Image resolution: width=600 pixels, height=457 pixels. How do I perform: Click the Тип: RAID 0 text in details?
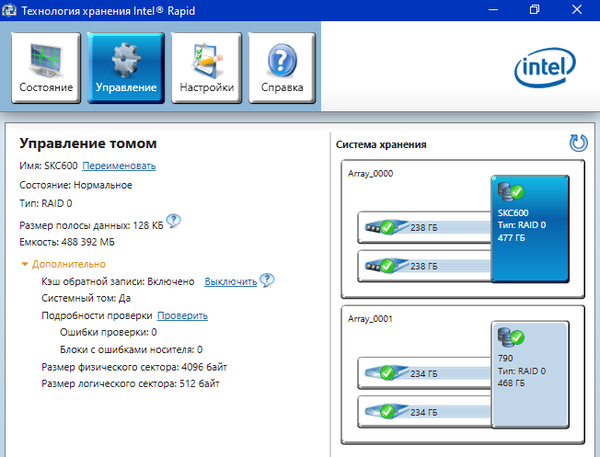tap(46, 203)
